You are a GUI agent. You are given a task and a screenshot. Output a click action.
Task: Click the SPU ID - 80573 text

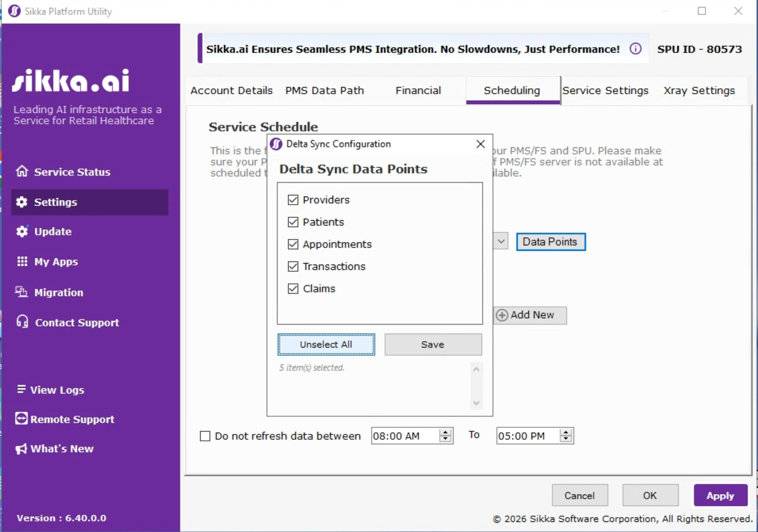(699, 49)
